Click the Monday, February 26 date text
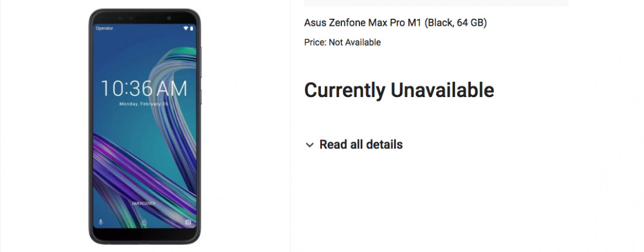644x252 pixels. click(x=144, y=104)
